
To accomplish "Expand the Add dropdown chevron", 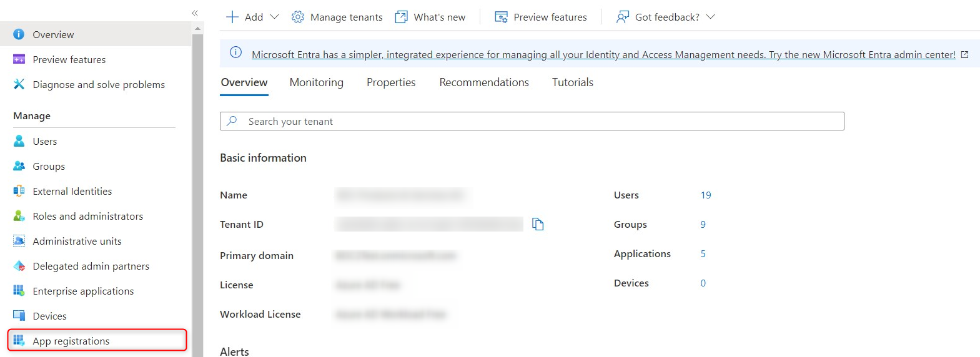I will pyautogui.click(x=274, y=17).
